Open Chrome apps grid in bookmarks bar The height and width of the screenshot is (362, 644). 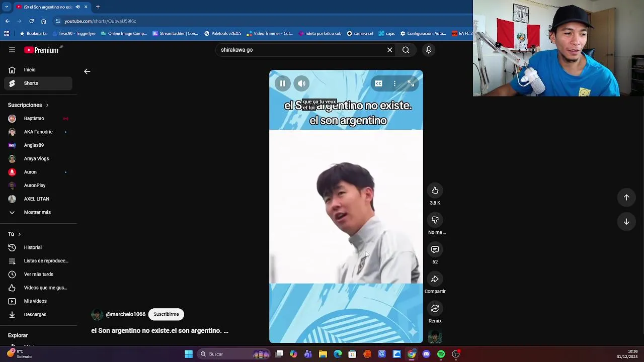pyautogui.click(x=7, y=34)
